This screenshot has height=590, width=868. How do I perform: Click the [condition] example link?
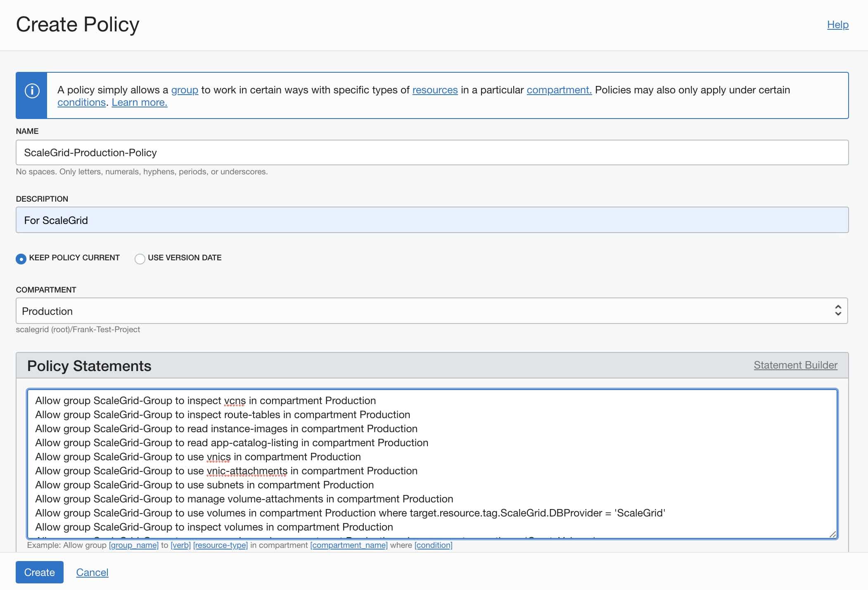[434, 545]
